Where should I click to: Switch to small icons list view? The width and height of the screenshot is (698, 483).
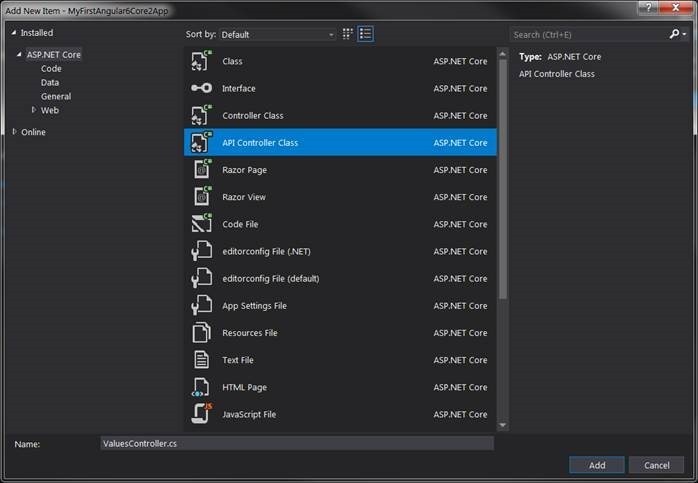366,34
